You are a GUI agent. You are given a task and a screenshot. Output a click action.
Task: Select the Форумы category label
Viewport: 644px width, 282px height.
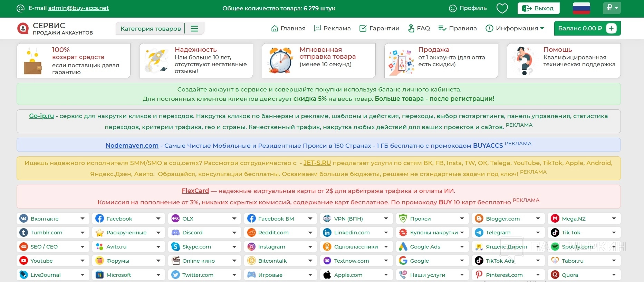click(118, 261)
